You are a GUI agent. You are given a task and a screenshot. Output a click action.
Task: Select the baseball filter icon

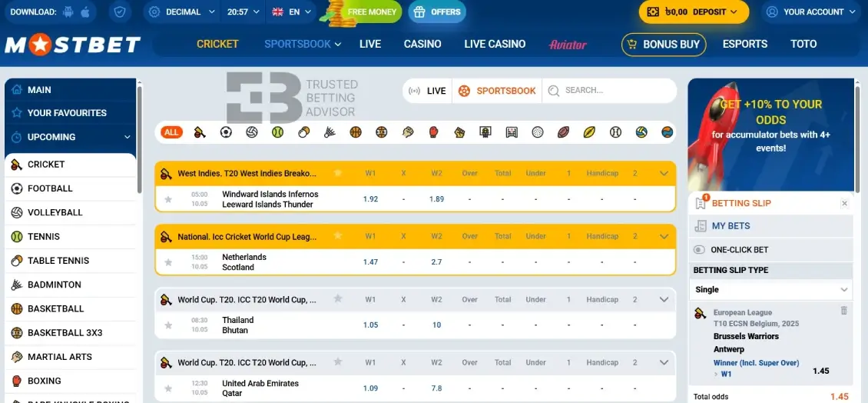pos(615,132)
